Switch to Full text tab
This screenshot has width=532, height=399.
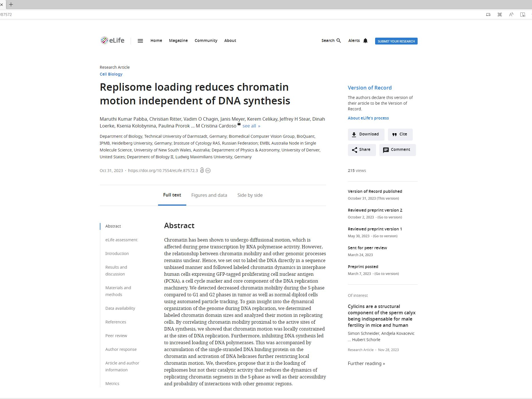172,195
